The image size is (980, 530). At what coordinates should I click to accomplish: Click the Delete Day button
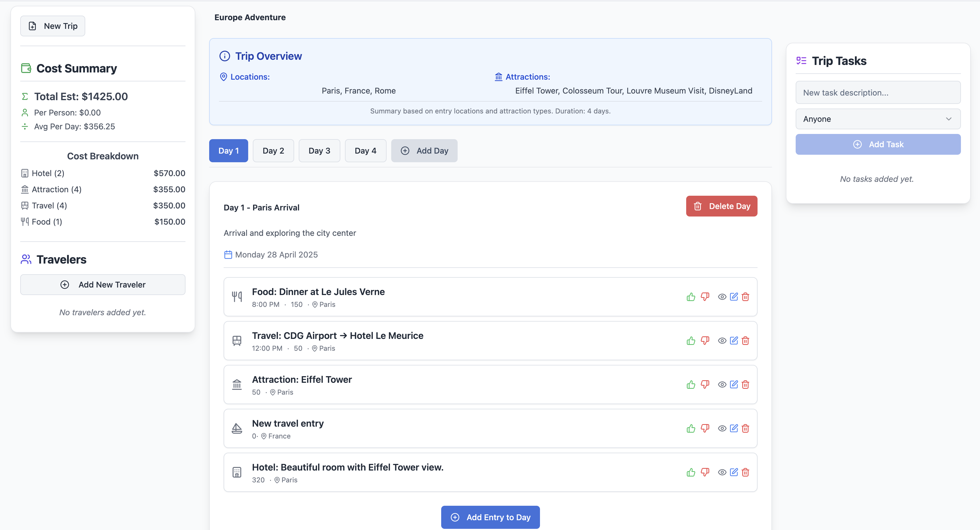(721, 206)
